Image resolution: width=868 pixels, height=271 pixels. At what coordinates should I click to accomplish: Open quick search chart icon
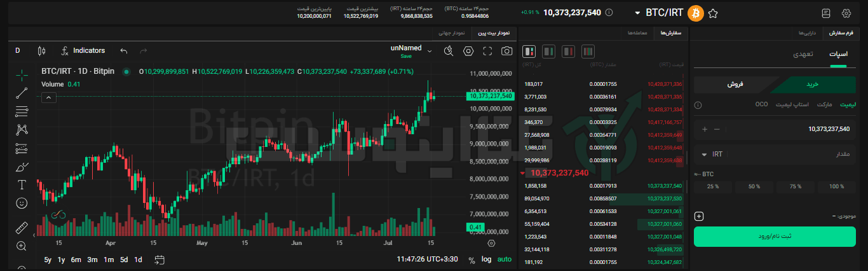click(449, 51)
